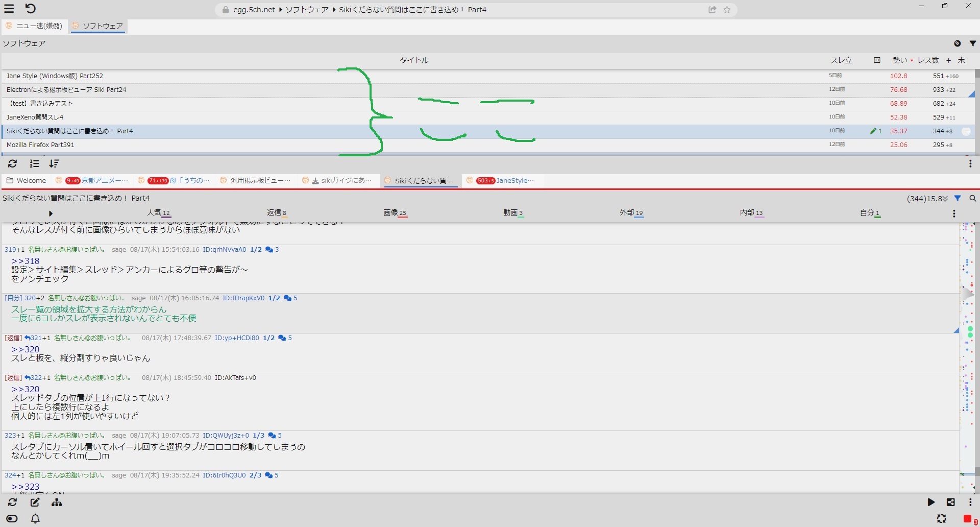
Task: Sort thread list by レス数 column
Action: tap(928, 60)
